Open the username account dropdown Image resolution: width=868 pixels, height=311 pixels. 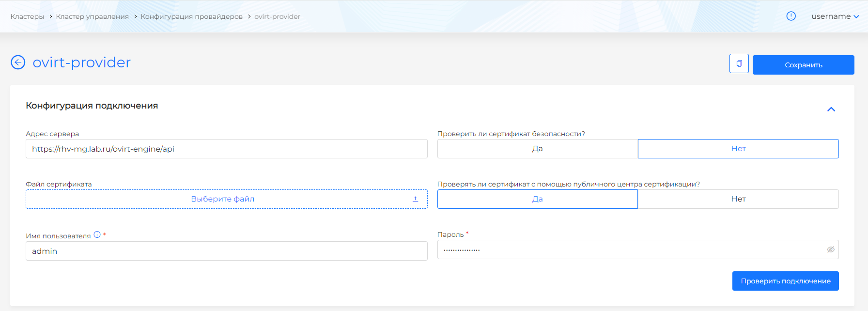click(835, 16)
